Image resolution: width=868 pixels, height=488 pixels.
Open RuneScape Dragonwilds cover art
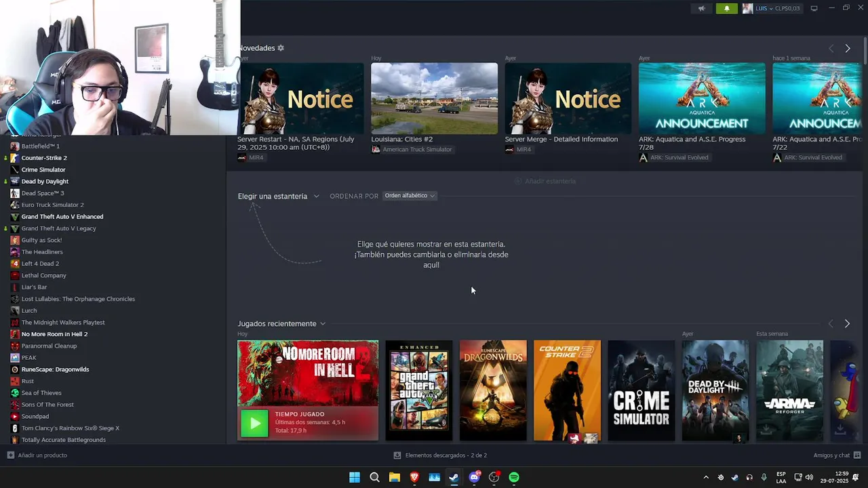pos(493,390)
